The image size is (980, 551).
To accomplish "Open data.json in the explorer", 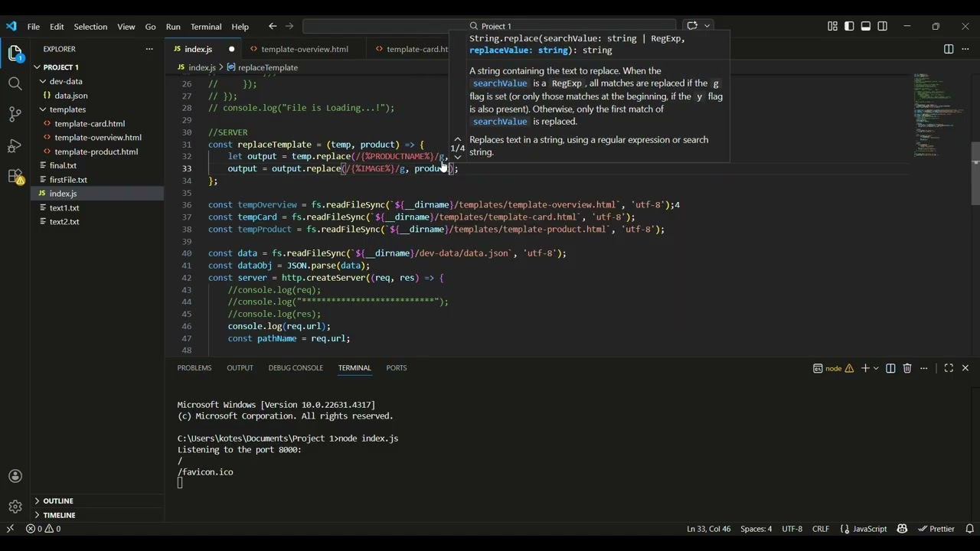I will (71, 96).
